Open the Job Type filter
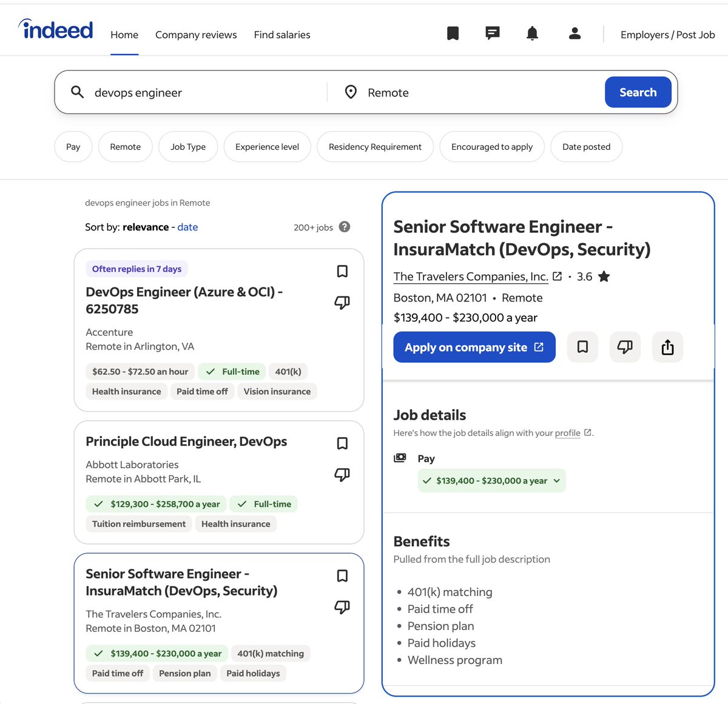 point(188,147)
